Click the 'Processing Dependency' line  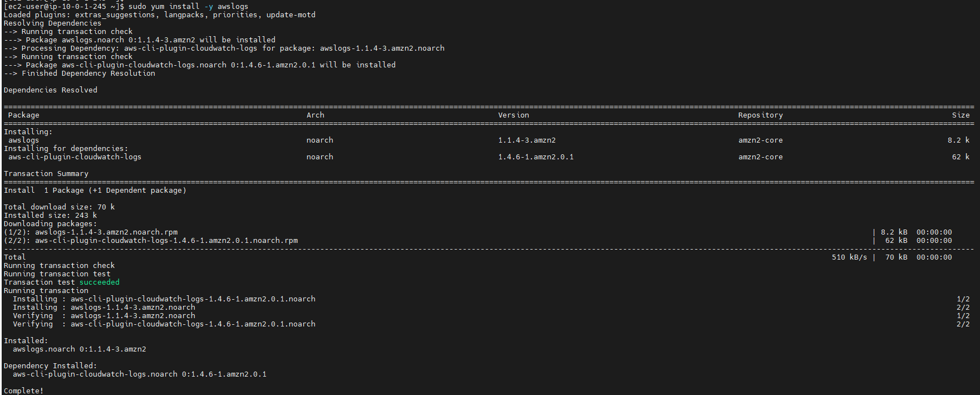point(224,48)
